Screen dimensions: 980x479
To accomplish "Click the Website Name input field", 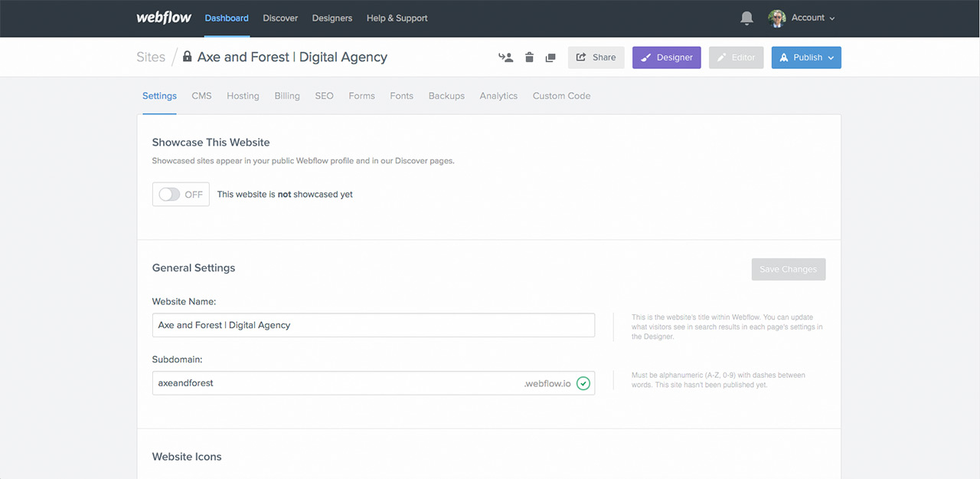I will (374, 325).
